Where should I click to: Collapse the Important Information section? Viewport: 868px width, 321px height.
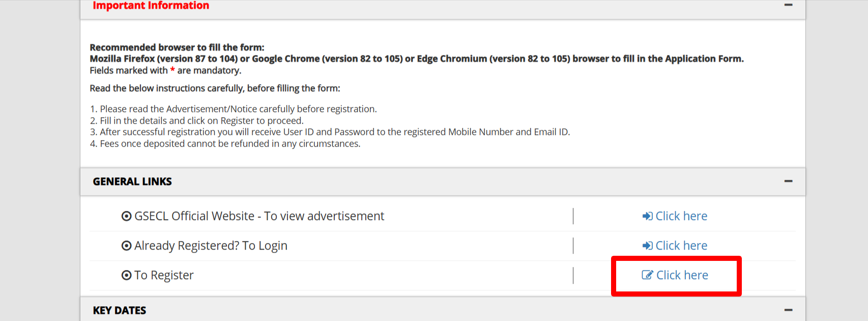(x=788, y=5)
